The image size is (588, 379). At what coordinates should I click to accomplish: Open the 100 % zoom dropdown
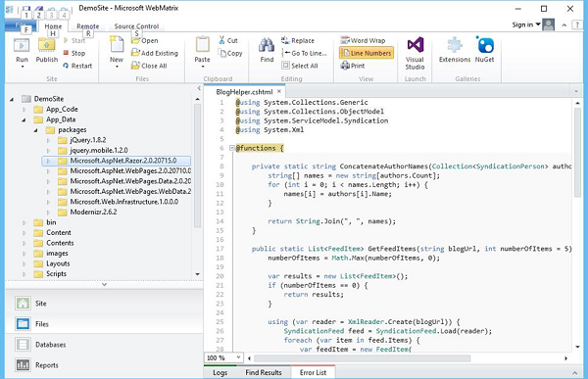pos(238,357)
